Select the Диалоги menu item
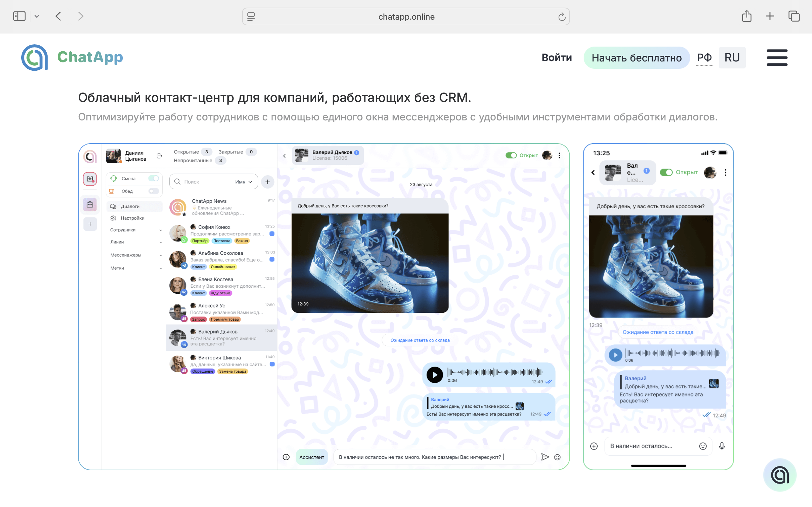This screenshot has width=812, height=507. tap(134, 206)
